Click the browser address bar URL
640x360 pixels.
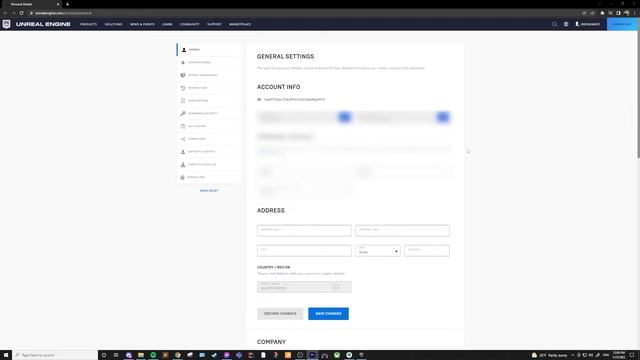pyautogui.click(x=63, y=13)
